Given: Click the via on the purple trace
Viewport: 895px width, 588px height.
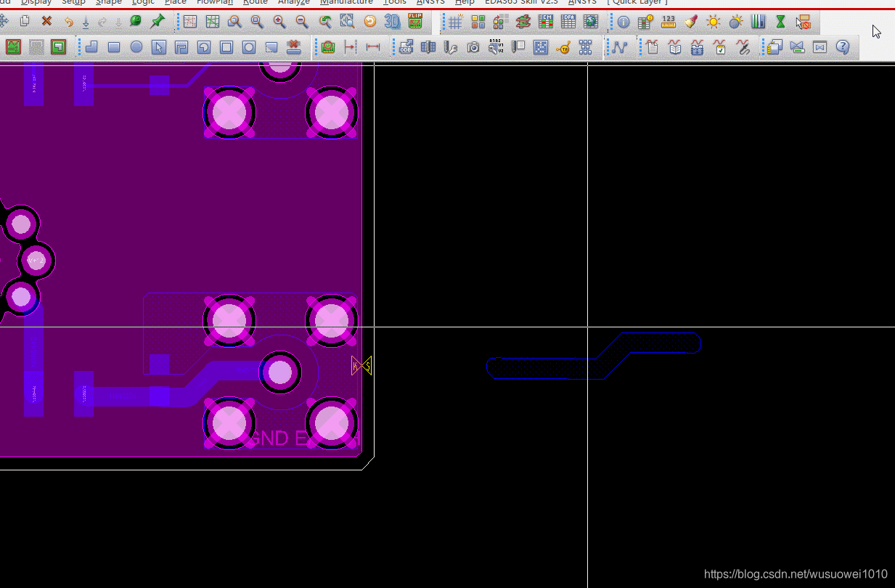Looking at the screenshot, I should [280, 372].
